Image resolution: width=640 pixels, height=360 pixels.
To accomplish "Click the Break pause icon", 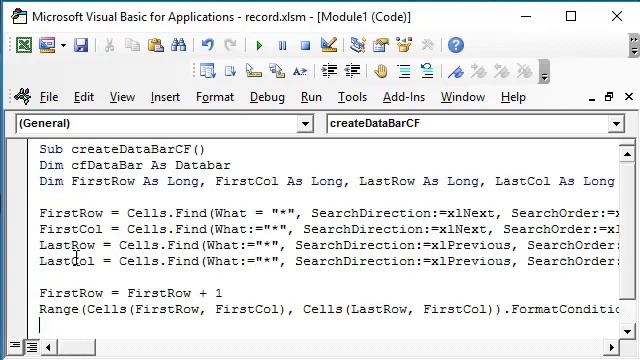I will [282, 45].
